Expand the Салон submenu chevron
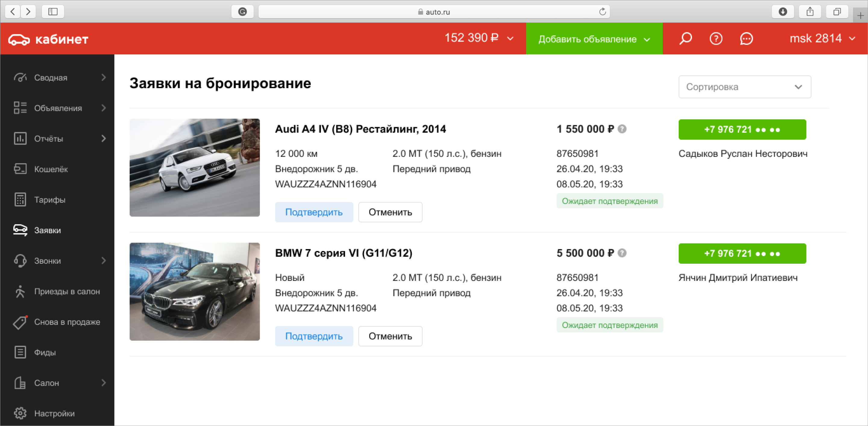Viewport: 868px width, 426px height. tap(103, 383)
